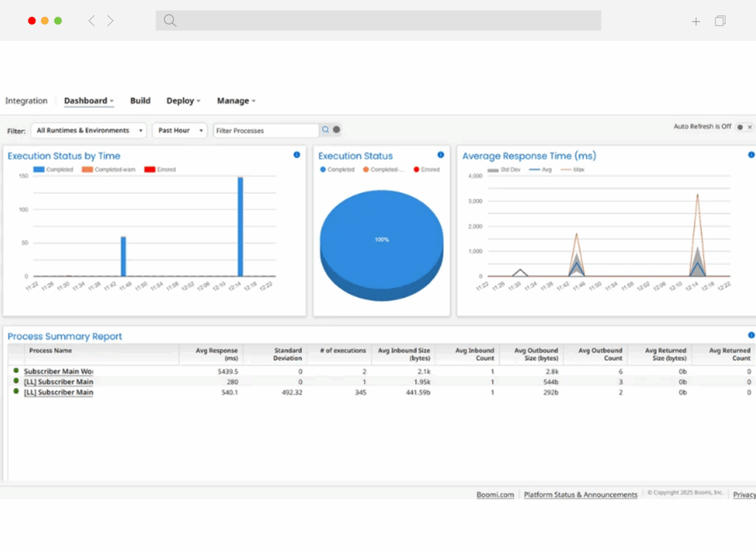The width and height of the screenshot is (756, 553).
Task: Turn on the Auto Refresh toggle
Action: 745,127
